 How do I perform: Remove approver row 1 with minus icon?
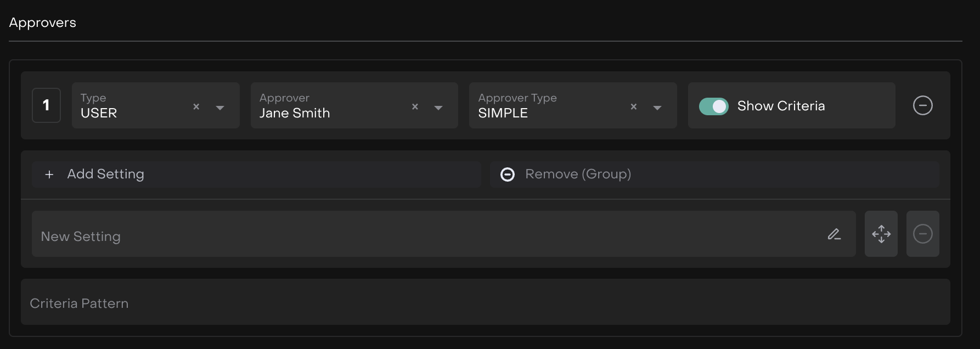coord(922,105)
